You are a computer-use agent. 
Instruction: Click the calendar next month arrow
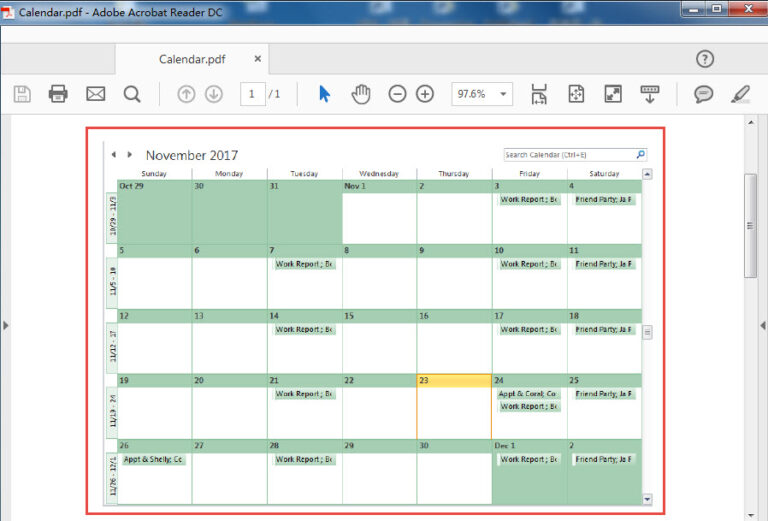(x=129, y=154)
